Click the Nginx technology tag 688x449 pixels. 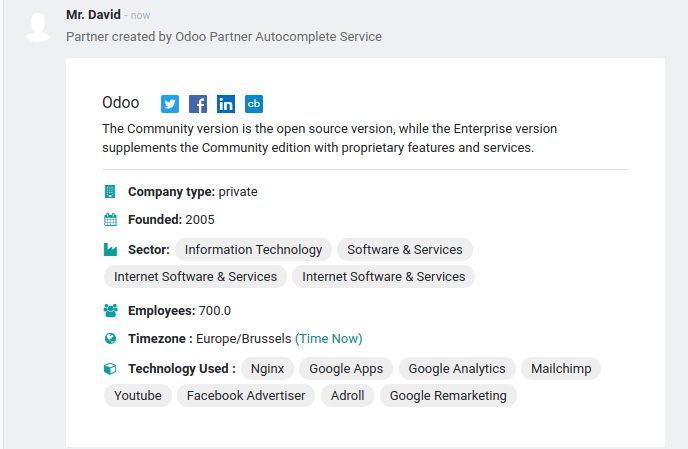(x=268, y=368)
